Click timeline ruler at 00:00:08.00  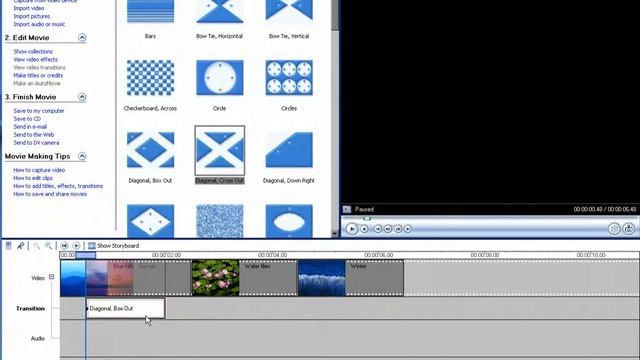[x=484, y=255]
